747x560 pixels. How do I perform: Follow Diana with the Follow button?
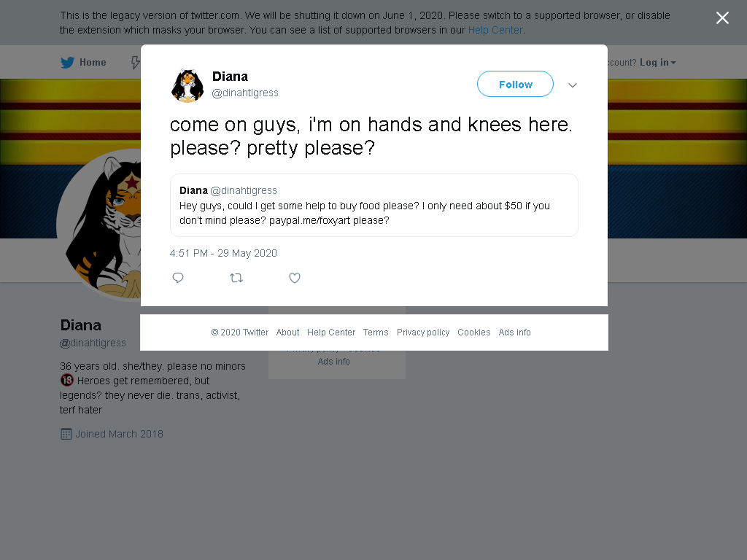click(x=515, y=85)
